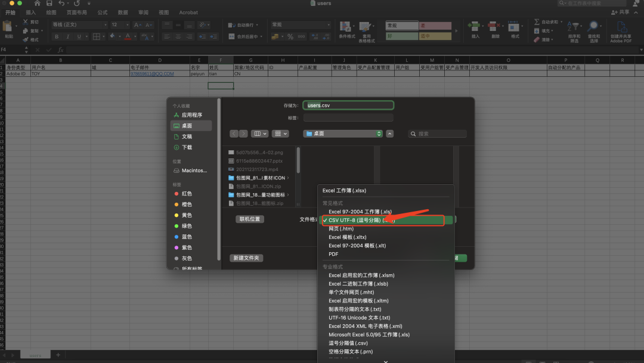The width and height of the screenshot is (644, 363).
Task: Click the Home icon in title bar
Action: coord(37,4)
